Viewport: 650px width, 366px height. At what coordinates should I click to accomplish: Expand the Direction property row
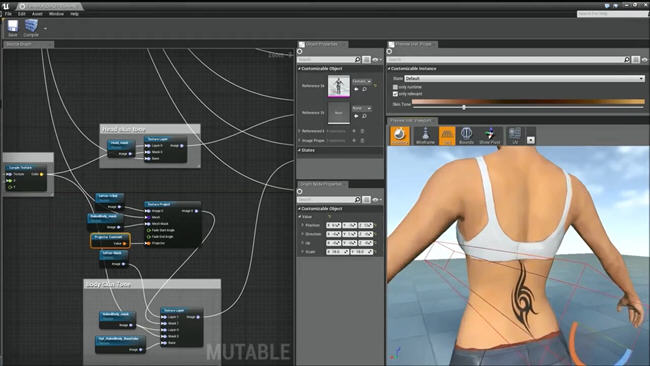[x=303, y=234]
